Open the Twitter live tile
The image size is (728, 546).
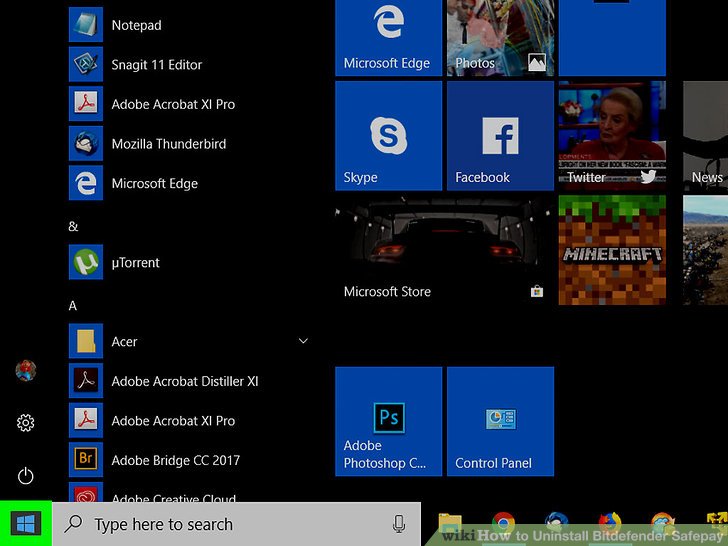click(612, 136)
